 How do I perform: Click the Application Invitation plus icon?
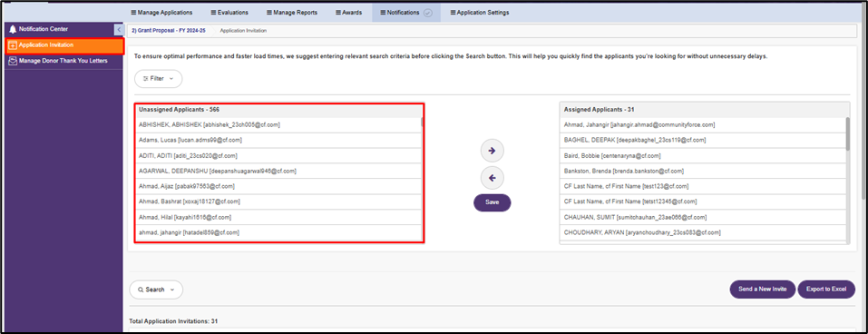(x=14, y=45)
